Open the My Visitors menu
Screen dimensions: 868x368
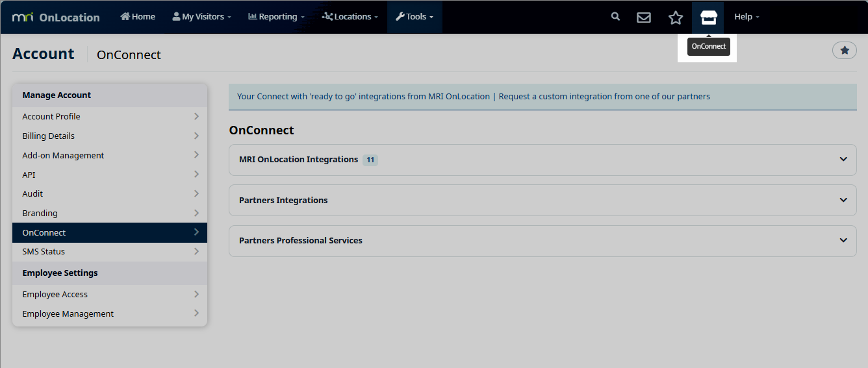point(201,17)
